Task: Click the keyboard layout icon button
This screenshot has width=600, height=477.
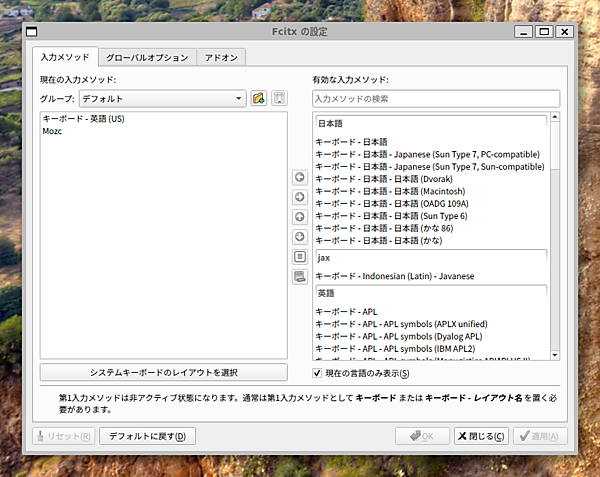Action: tap(299, 277)
